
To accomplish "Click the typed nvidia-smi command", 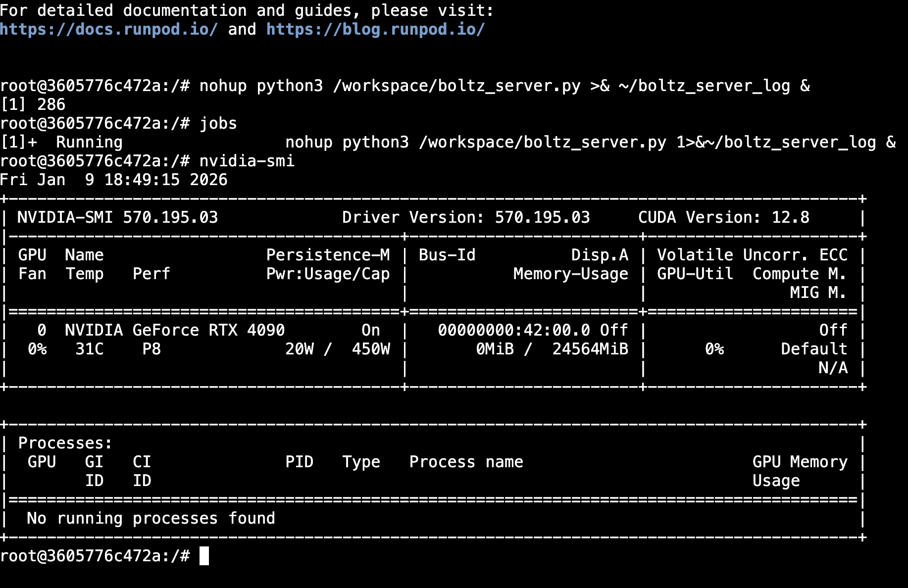I will click(x=247, y=161).
